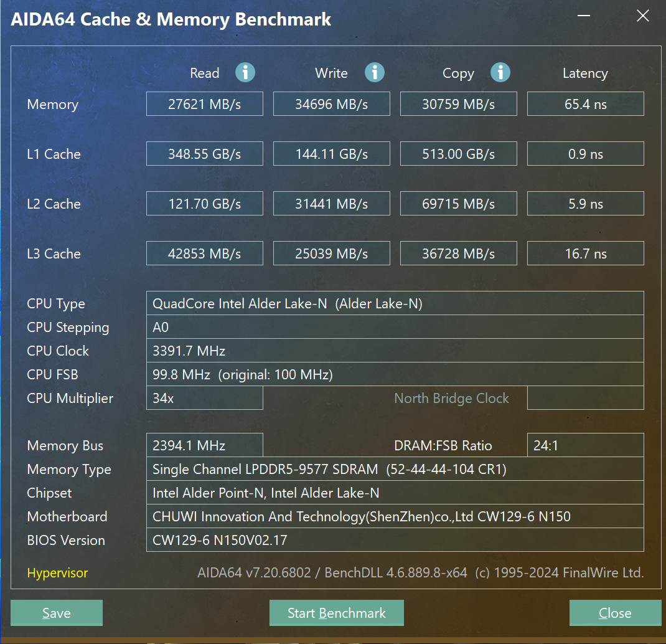Start the benchmark run
The width and height of the screenshot is (666, 644).
[x=336, y=612]
